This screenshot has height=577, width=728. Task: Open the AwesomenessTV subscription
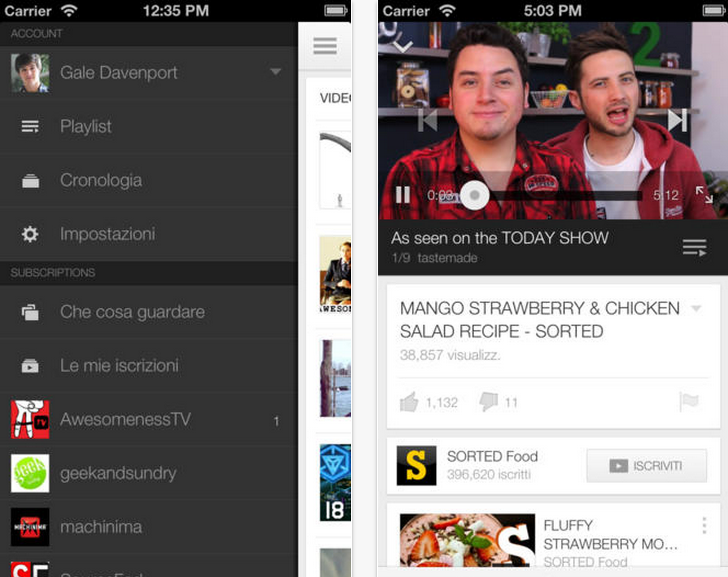coord(149,420)
